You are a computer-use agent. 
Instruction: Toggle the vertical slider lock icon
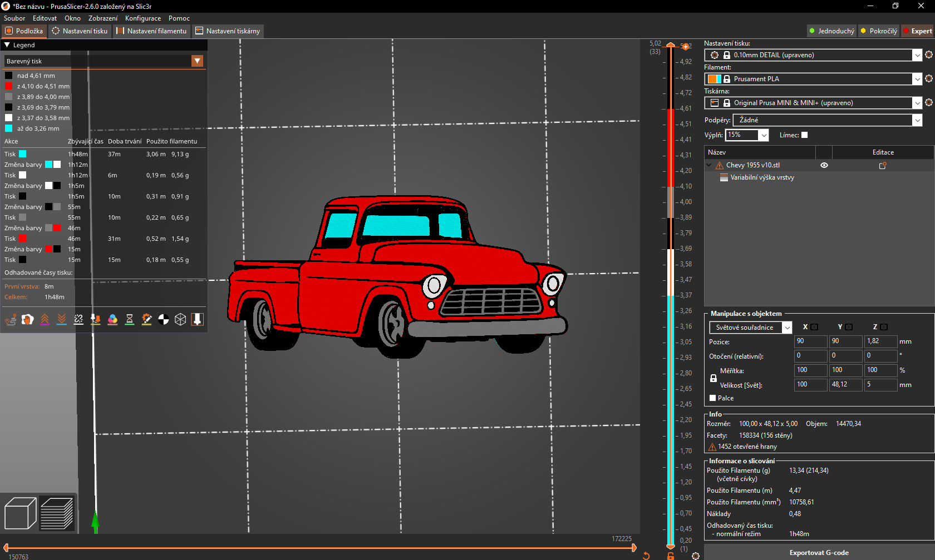pyautogui.click(x=671, y=556)
